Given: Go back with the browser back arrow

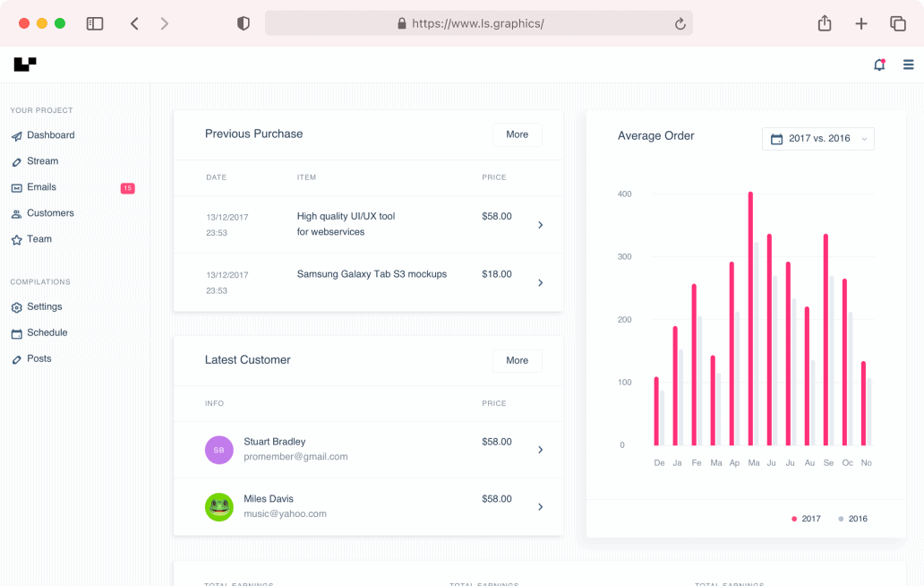Looking at the screenshot, I should coord(134,23).
